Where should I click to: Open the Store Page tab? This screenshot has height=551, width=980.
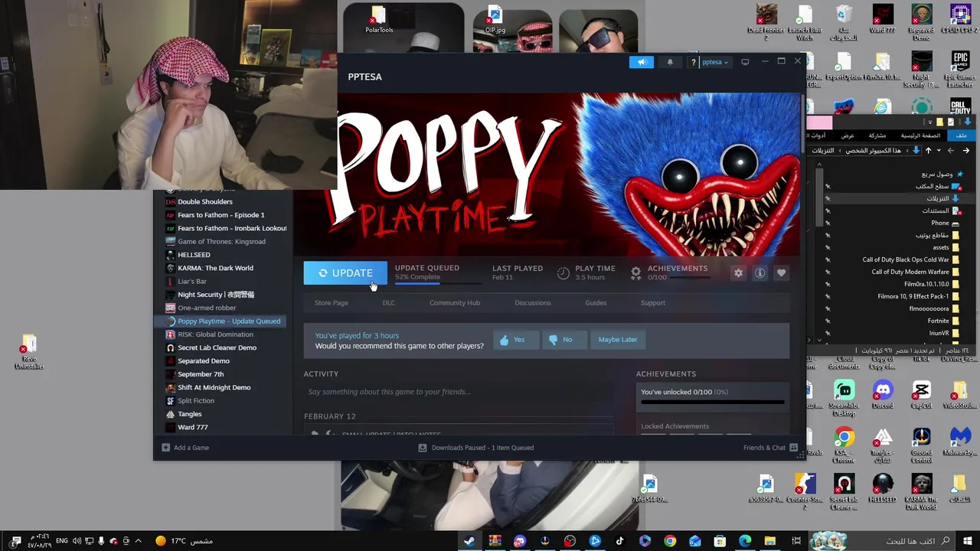[x=332, y=303]
